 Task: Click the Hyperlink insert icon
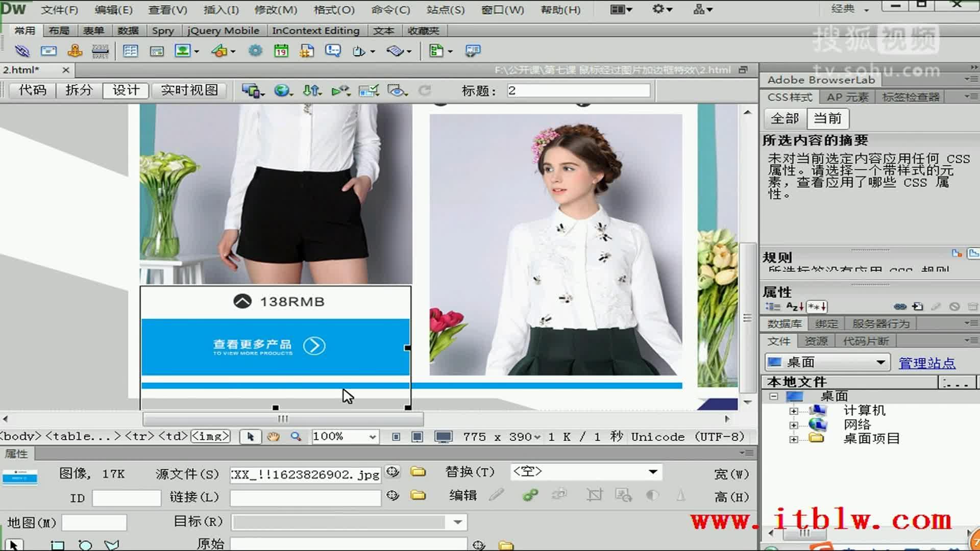click(x=22, y=51)
